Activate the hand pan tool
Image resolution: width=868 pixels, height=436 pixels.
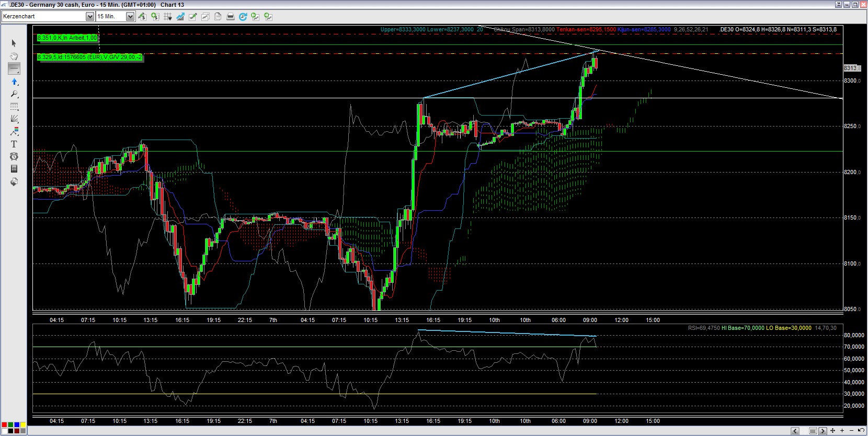coord(14,56)
